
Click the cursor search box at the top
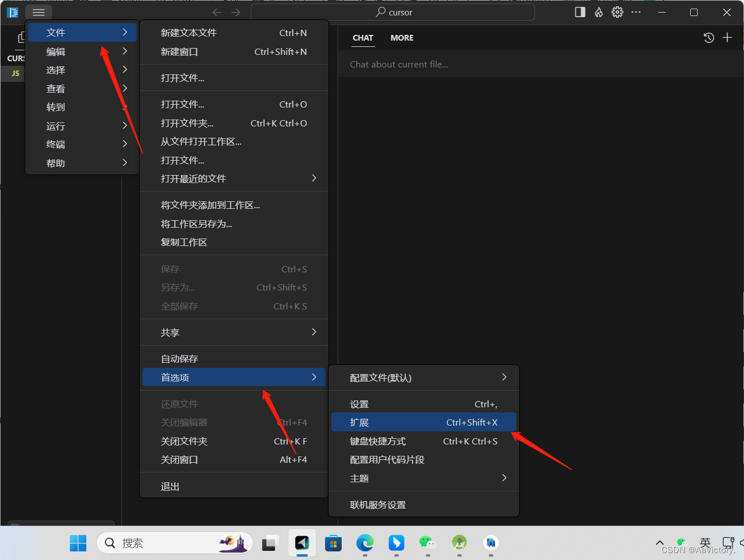[x=393, y=12]
